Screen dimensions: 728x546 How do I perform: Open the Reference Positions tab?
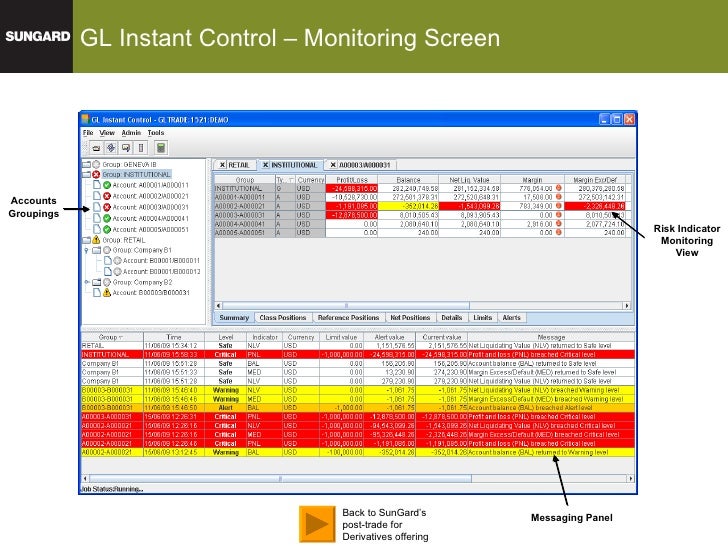(x=349, y=318)
